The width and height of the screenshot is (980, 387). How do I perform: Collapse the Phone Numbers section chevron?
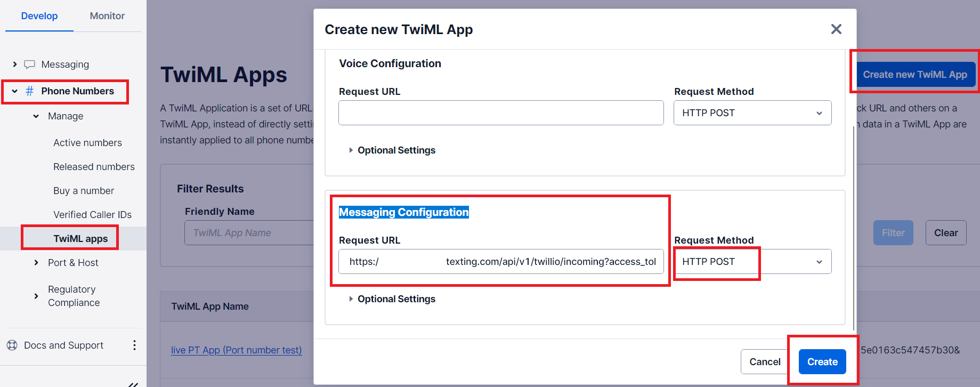[x=15, y=91]
